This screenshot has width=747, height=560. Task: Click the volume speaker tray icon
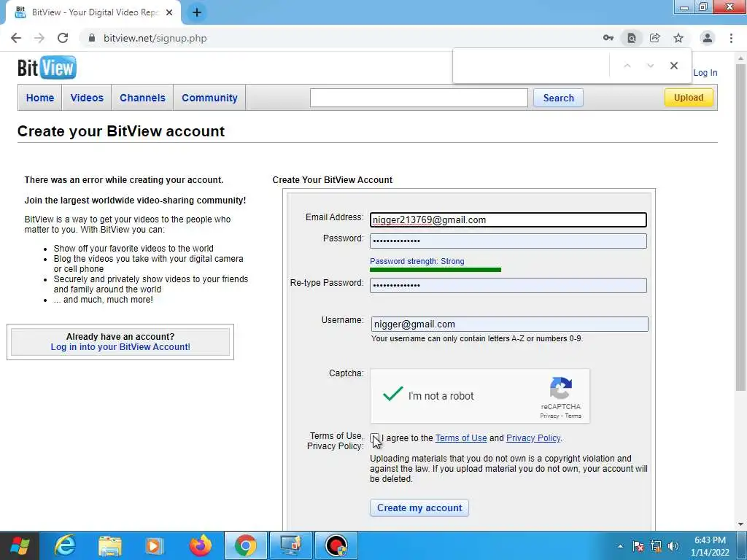(673, 546)
